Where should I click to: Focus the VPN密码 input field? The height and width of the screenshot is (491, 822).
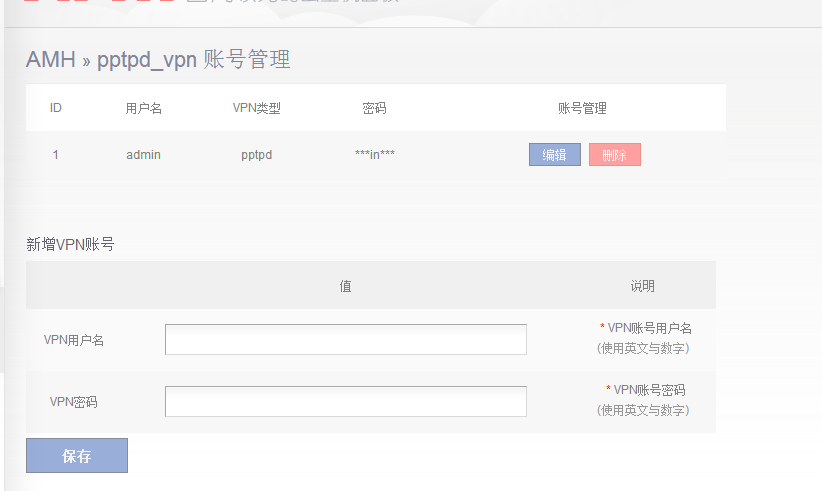coord(345,402)
